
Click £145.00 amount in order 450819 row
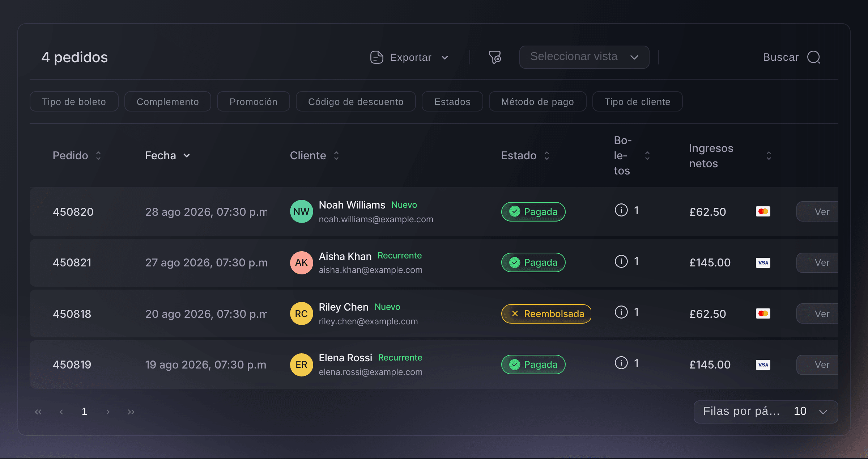(710, 365)
